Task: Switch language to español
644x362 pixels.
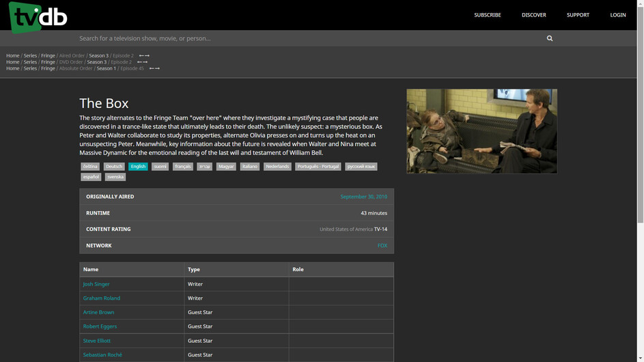Action: pos(91,177)
